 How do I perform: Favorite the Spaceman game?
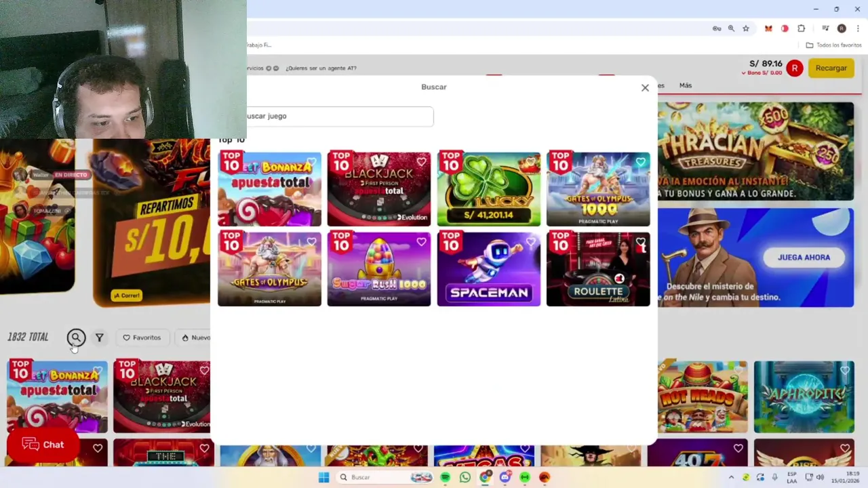tap(530, 241)
